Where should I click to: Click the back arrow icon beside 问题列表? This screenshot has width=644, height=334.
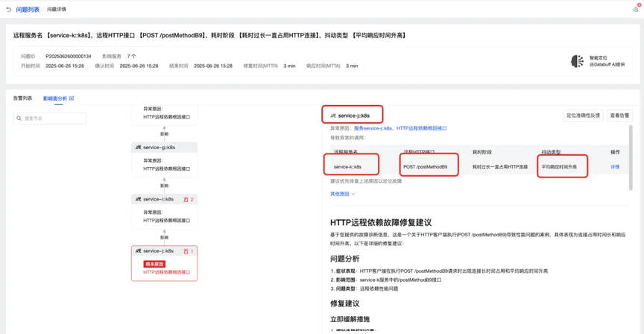click(9, 10)
